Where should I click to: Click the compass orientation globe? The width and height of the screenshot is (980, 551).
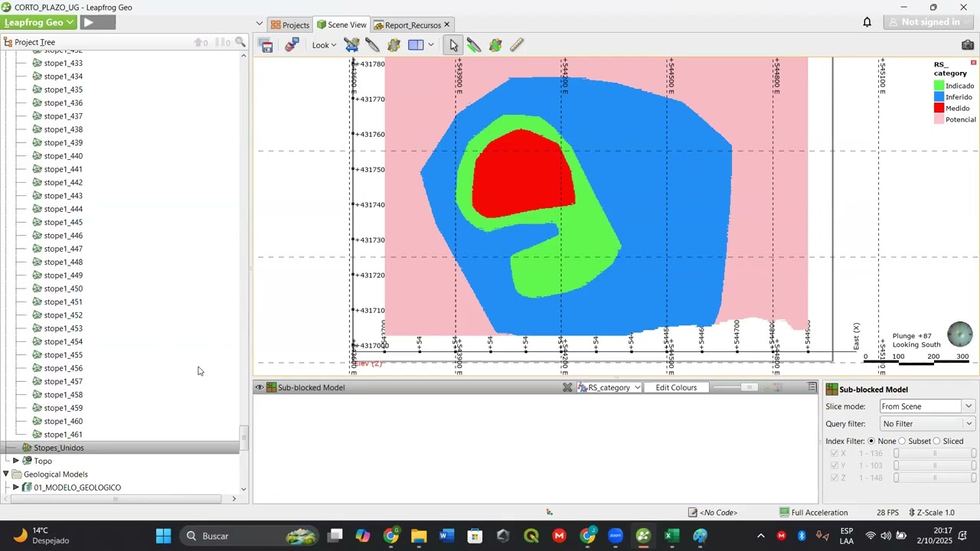click(x=960, y=334)
